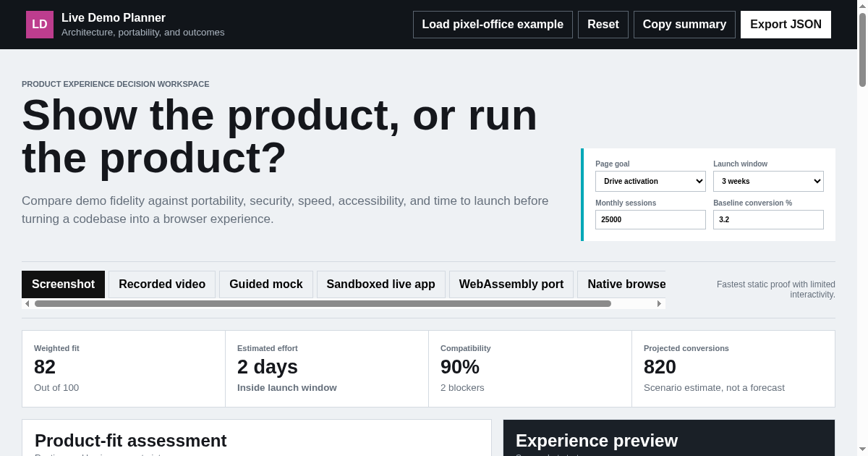Click the page scrollbar down arrow
This screenshot has width=868, height=456.
(862, 450)
